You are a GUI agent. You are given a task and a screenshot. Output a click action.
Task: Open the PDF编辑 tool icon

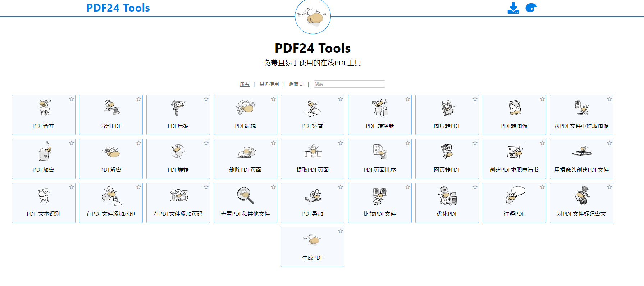coord(245,107)
